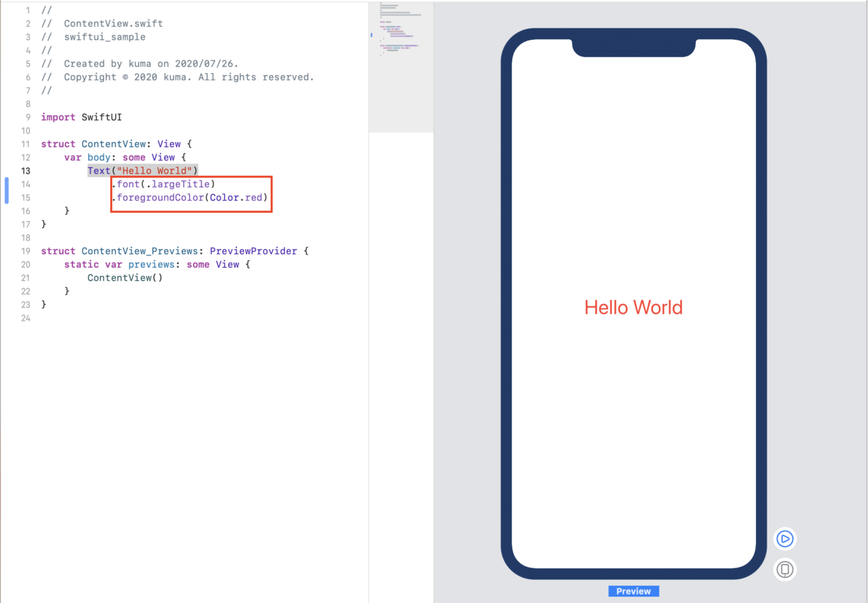The image size is (868, 603).
Task: Start Live Preview with the play icon
Action: pyautogui.click(x=785, y=539)
